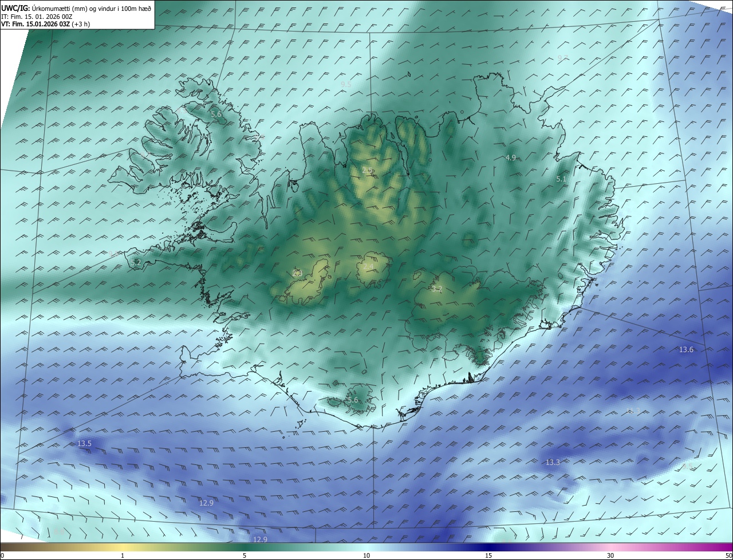The width and height of the screenshot is (733, 560).
Task: Click the '30' tick label on the color scale
Action: 610,555
